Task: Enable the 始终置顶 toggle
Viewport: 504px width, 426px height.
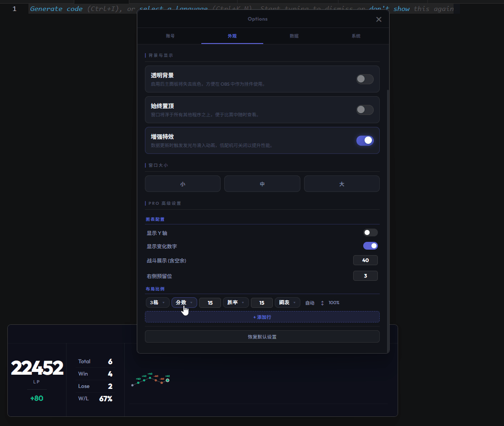Action: [x=365, y=109]
